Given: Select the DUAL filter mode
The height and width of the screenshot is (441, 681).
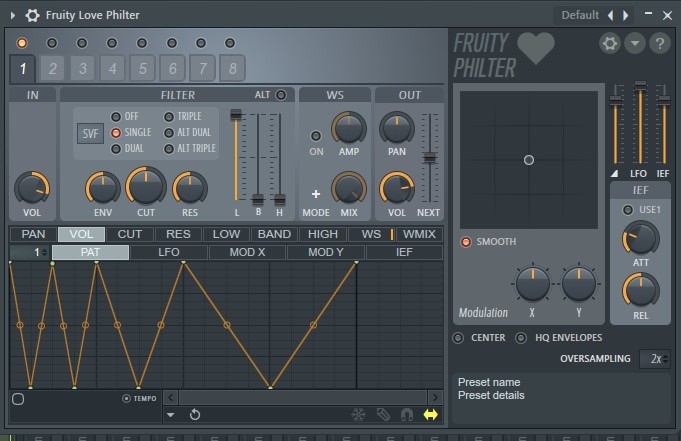Looking at the screenshot, I should click(x=116, y=149).
